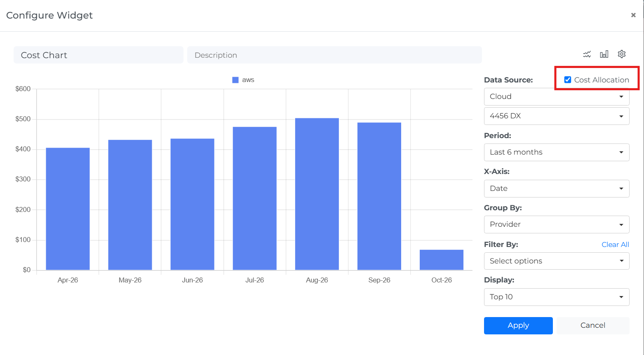
Task: Switch to bar chart view icon
Action: pos(604,54)
